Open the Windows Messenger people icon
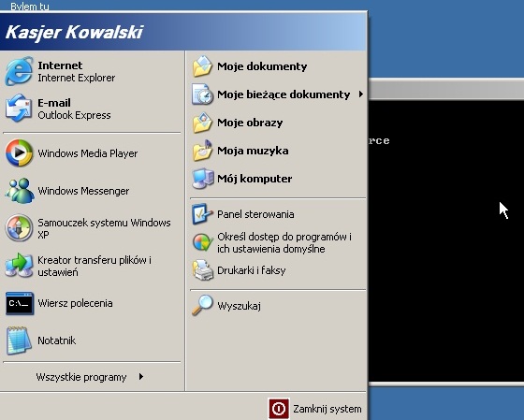Viewport: 524px width, 420px height. pos(20,191)
